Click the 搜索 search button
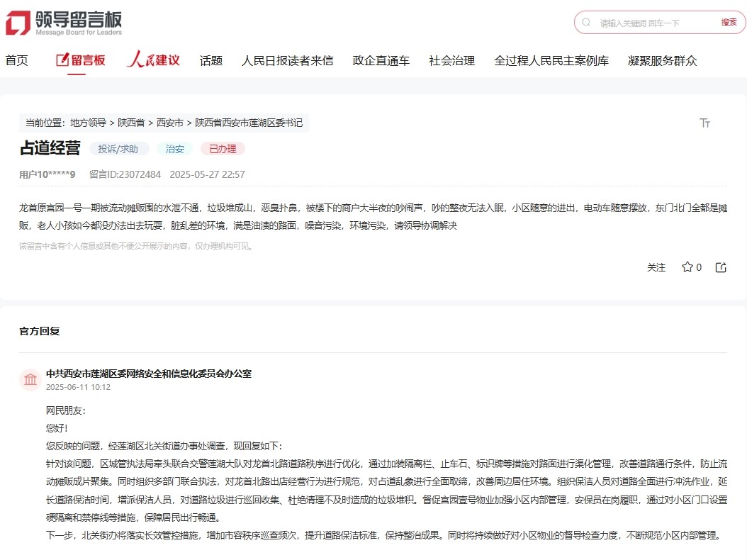Screen dimensions: 747x560 [x=729, y=22]
